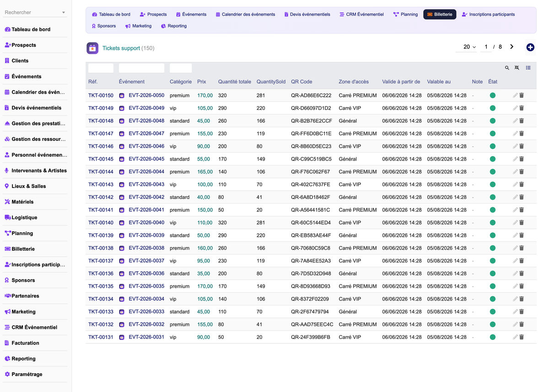Sort by Valide à partir de header
The height and width of the screenshot is (392, 549).
coord(401,82)
